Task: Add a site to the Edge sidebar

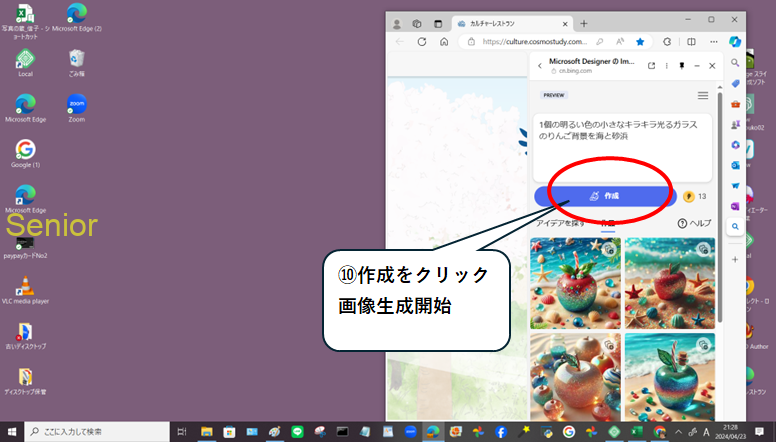Action: [735, 259]
